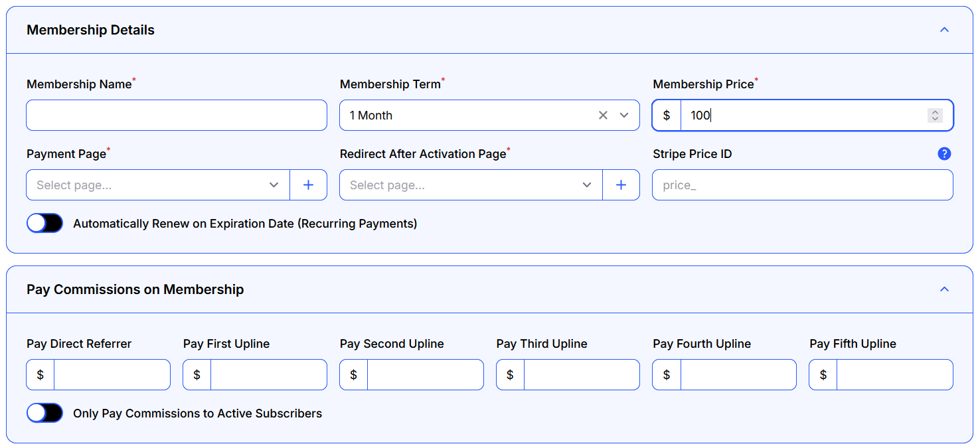Viewport: 980px width, 448px height.
Task: Select the Pay Third Upline amount field
Action: [582, 375]
